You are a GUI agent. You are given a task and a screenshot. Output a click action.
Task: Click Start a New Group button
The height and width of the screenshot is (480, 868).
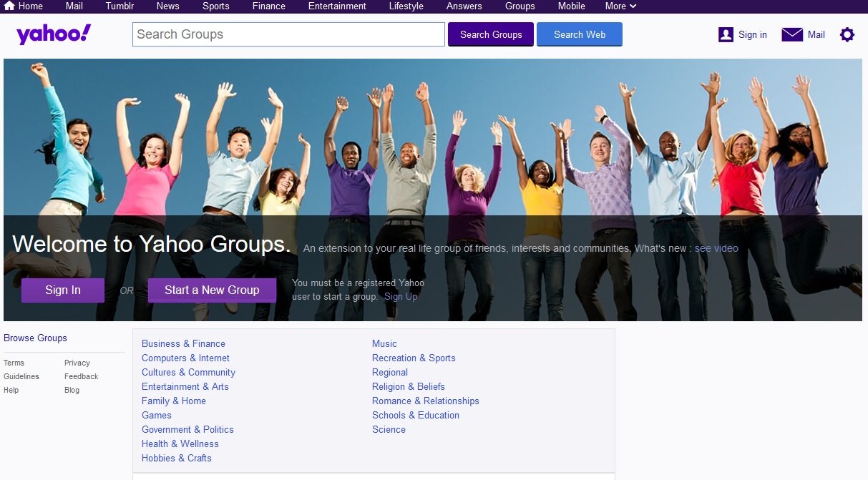click(x=212, y=290)
